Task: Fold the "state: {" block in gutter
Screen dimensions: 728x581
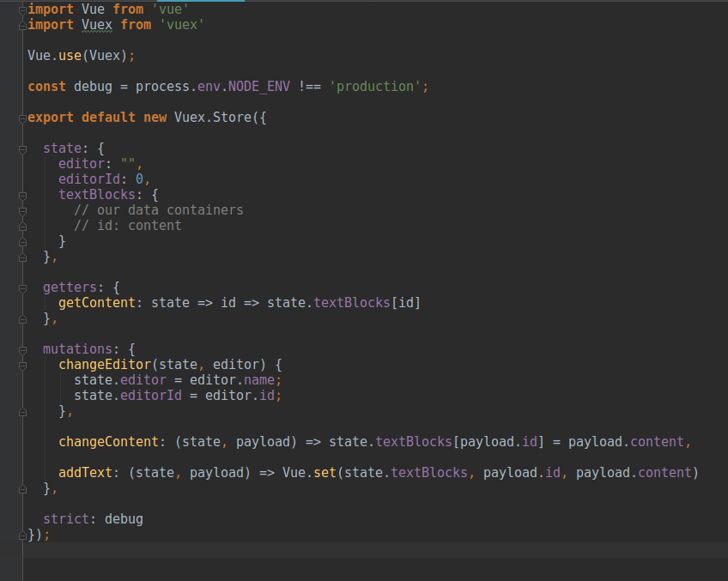Action: tap(22, 149)
